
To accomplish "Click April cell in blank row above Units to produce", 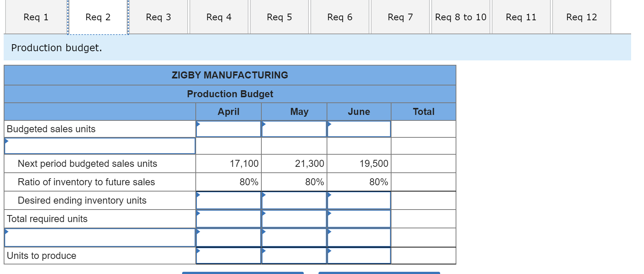I will pos(229,238).
